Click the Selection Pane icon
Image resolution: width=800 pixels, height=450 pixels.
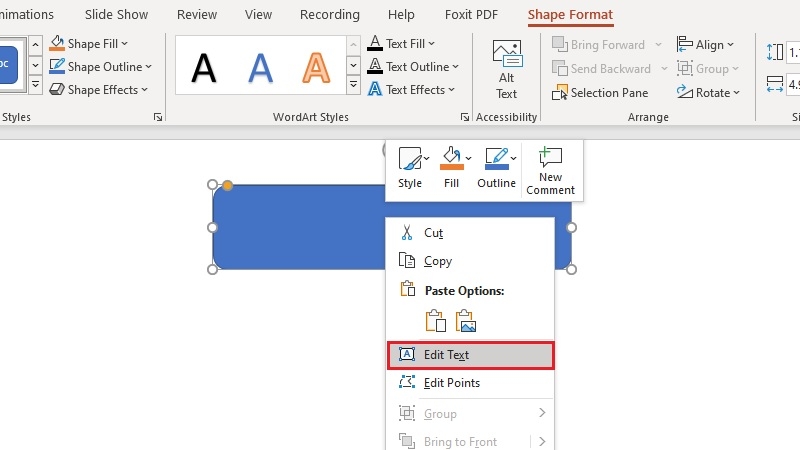(x=560, y=92)
